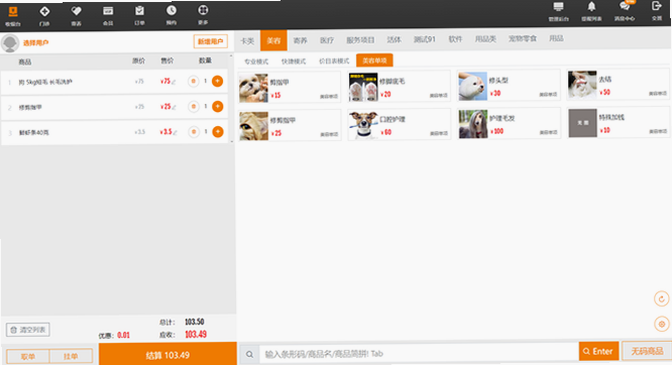Delete the first cart row 长毛洗护 item

[x=193, y=81]
